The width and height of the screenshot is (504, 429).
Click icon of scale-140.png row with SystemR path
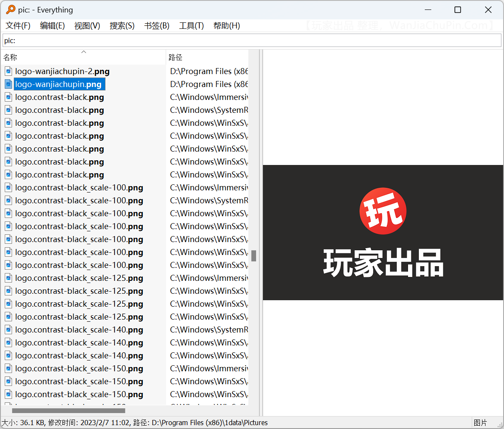[9, 330]
